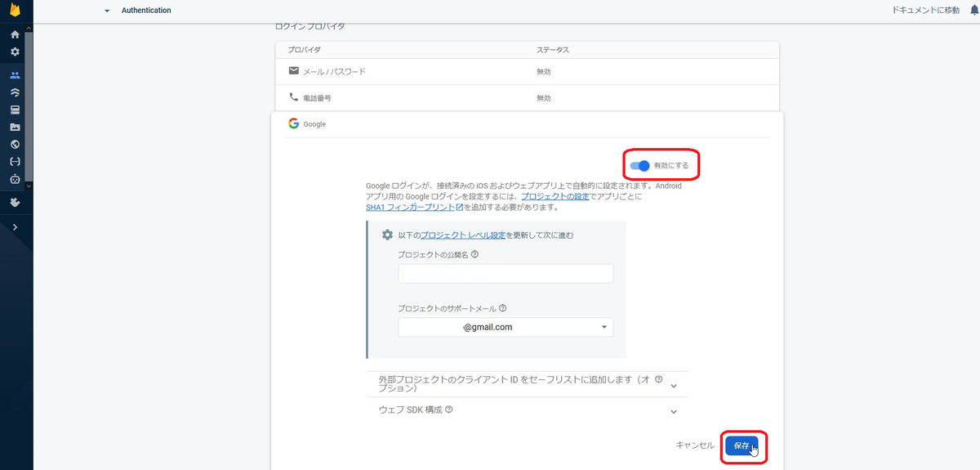Focus the プロジェクトの公開名 input field

click(x=506, y=273)
